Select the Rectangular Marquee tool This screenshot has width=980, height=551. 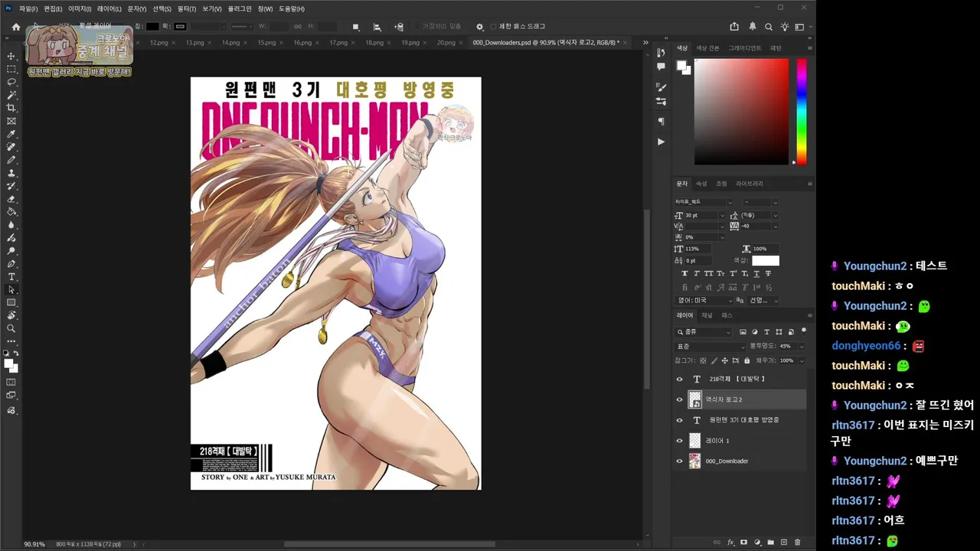[11, 69]
